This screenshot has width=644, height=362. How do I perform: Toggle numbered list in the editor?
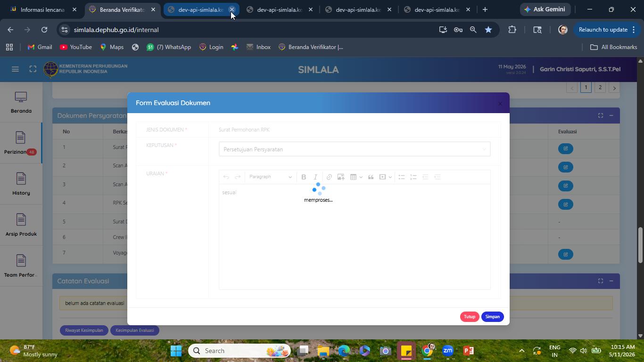[x=413, y=177]
